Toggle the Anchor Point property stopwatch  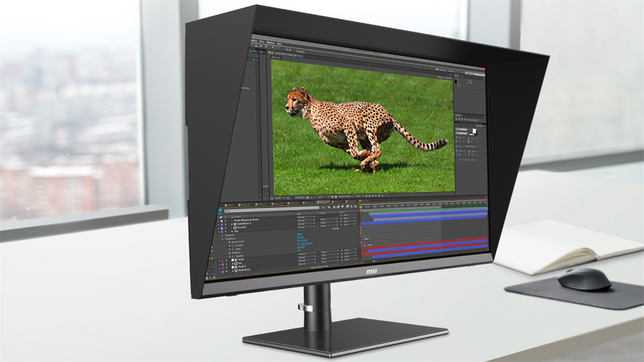coord(229,242)
